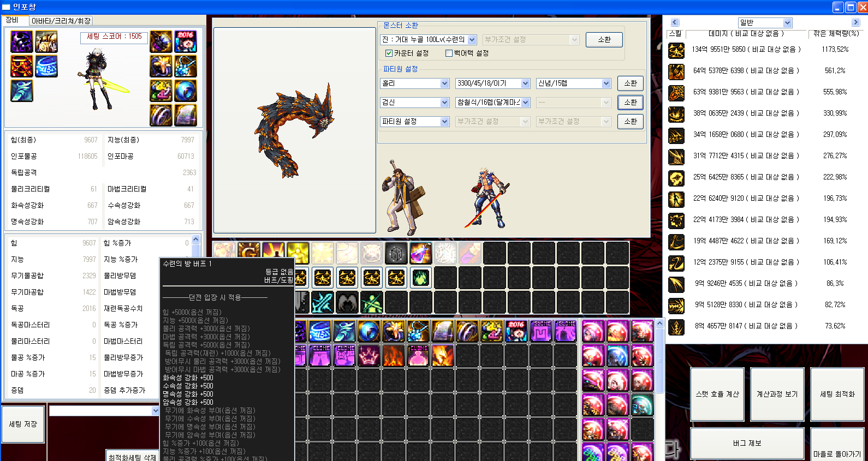The width and height of the screenshot is (868, 461).
Task: Click the pink potion buff icon
Action: (x=421, y=253)
